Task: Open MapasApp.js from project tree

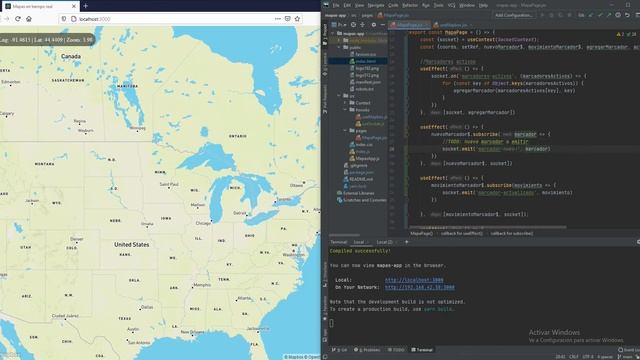Action: pos(364,158)
